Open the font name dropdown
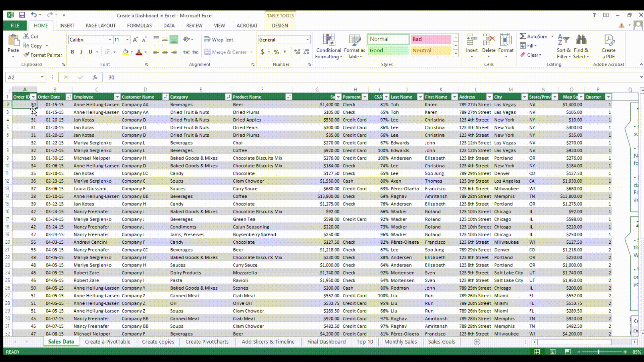Screen dimensions: 644x362 click(111, 40)
